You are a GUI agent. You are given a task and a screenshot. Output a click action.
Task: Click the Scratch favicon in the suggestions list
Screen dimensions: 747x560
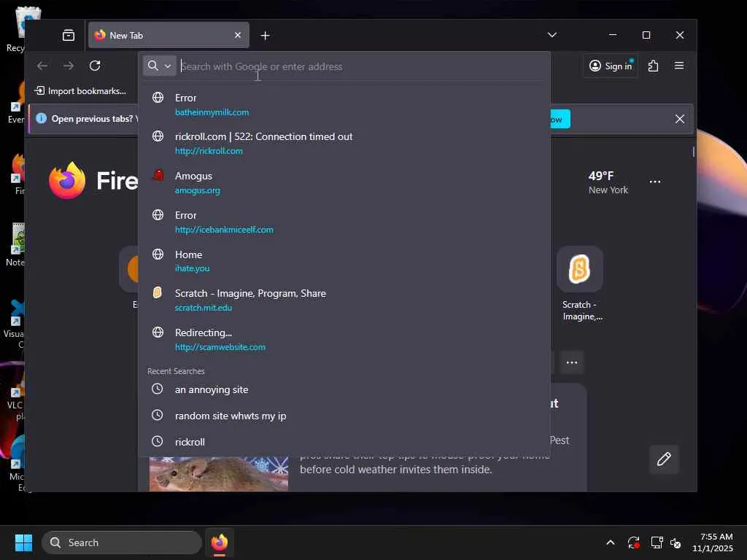(158, 292)
